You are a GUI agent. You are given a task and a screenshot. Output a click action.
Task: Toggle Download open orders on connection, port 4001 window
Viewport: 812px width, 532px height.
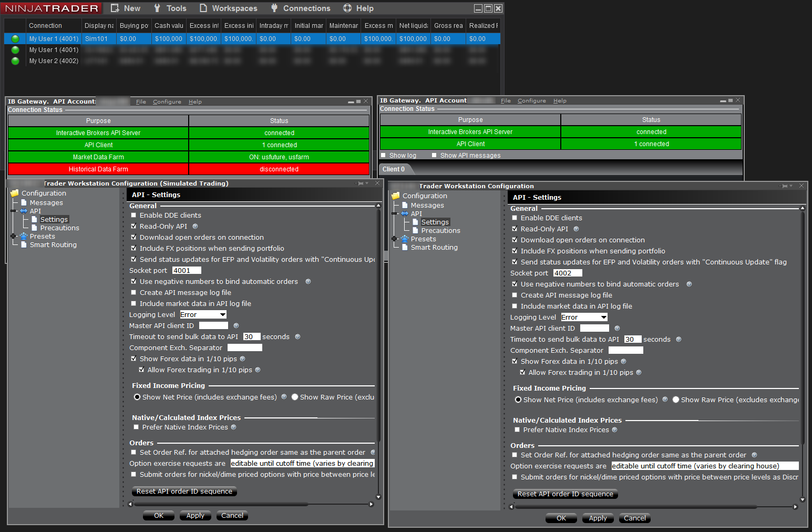pyautogui.click(x=133, y=238)
